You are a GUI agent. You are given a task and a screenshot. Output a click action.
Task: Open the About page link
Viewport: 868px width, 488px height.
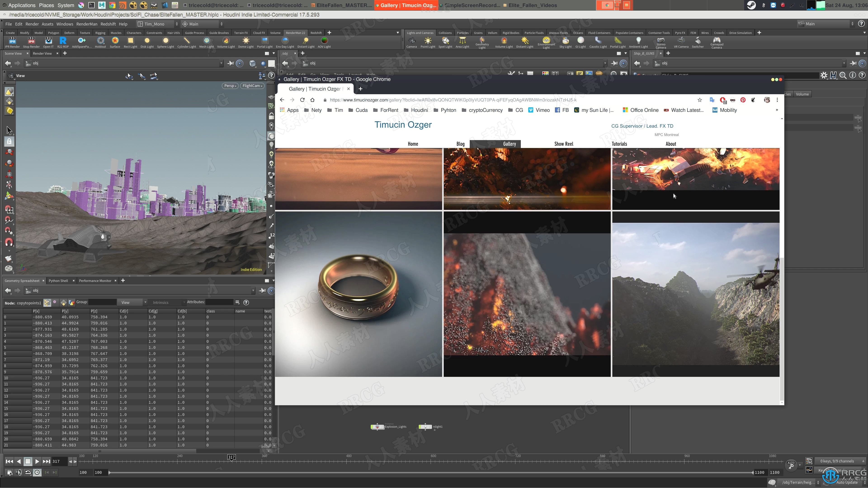click(670, 144)
